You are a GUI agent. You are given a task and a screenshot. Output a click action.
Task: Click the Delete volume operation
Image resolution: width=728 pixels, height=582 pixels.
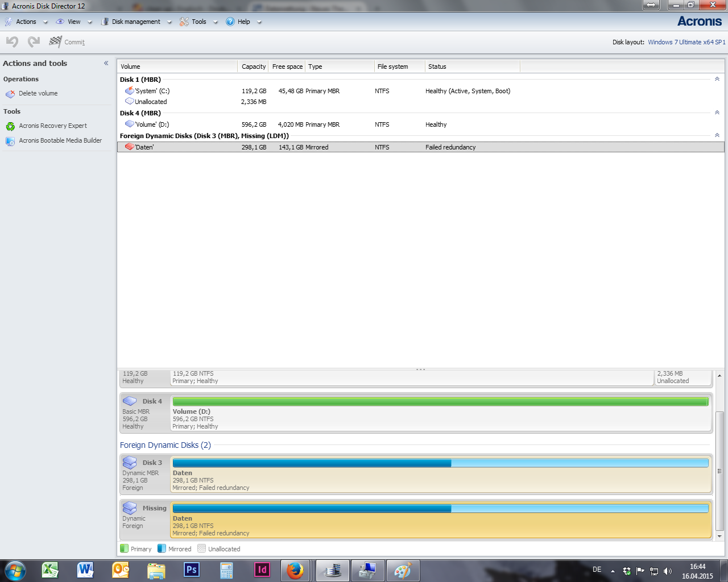[38, 94]
